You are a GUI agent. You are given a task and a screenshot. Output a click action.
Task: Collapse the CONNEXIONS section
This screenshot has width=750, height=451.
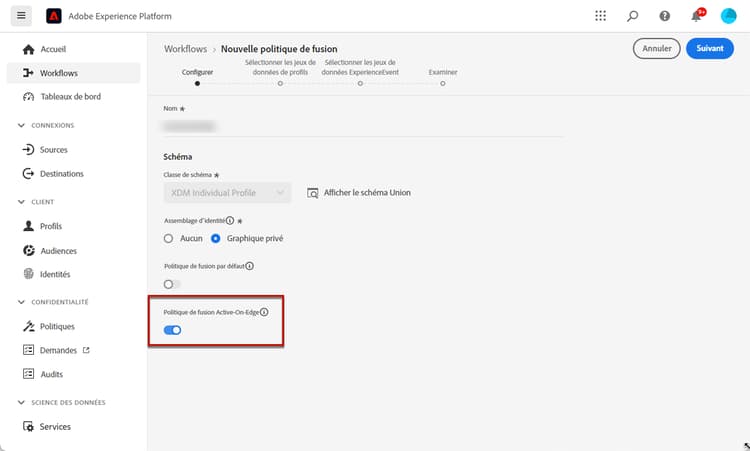click(x=21, y=125)
